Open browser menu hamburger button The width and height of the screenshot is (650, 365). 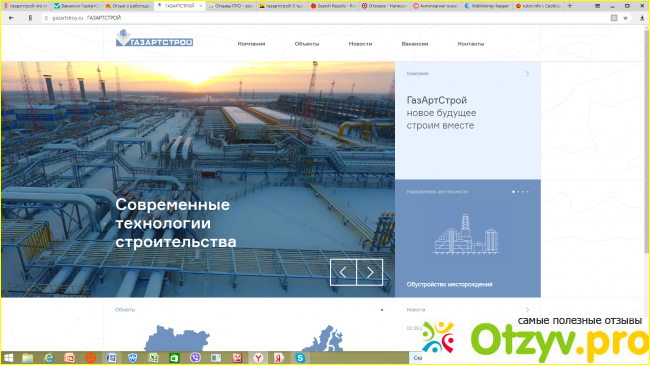coord(597,6)
